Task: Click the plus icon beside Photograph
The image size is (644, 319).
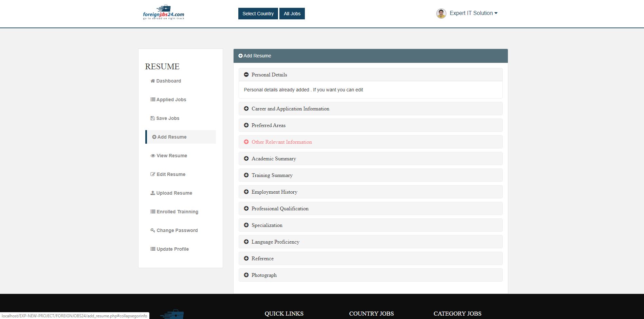Action: pyautogui.click(x=246, y=275)
